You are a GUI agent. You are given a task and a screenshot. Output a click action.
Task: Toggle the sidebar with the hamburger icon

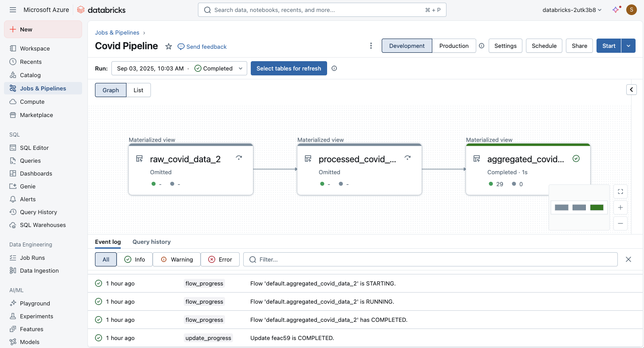coord(13,9)
